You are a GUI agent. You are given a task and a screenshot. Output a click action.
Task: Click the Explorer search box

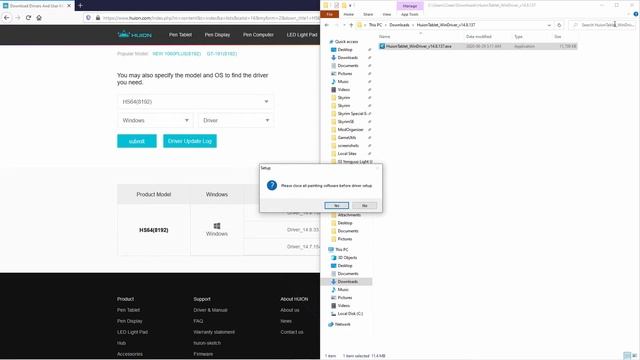(602, 25)
